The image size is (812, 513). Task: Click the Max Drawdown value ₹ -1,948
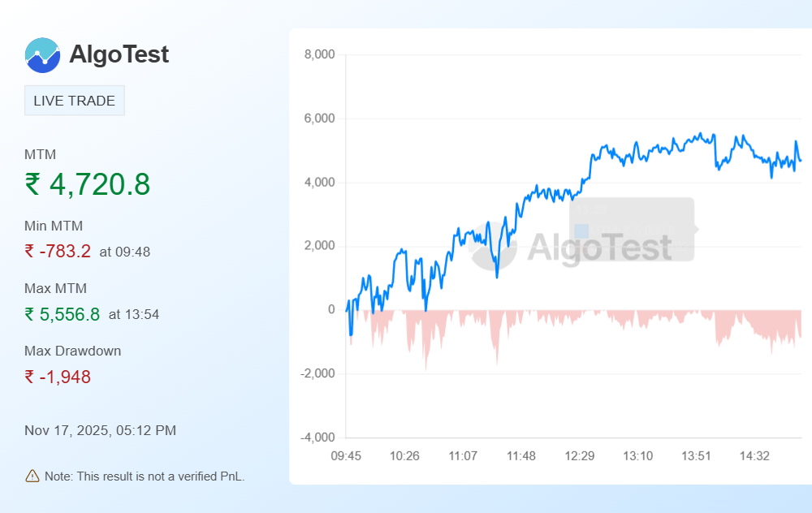[x=58, y=377]
